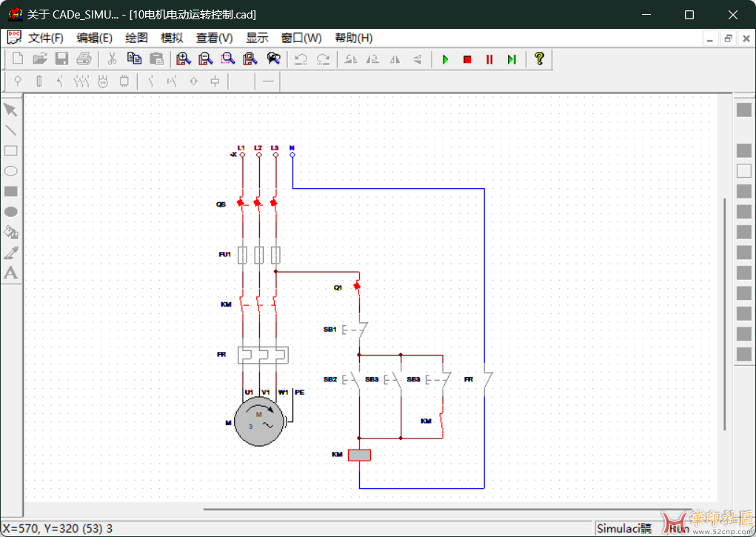756x537 pixels.
Task: Start simulation with the green play button
Action: tap(446, 59)
